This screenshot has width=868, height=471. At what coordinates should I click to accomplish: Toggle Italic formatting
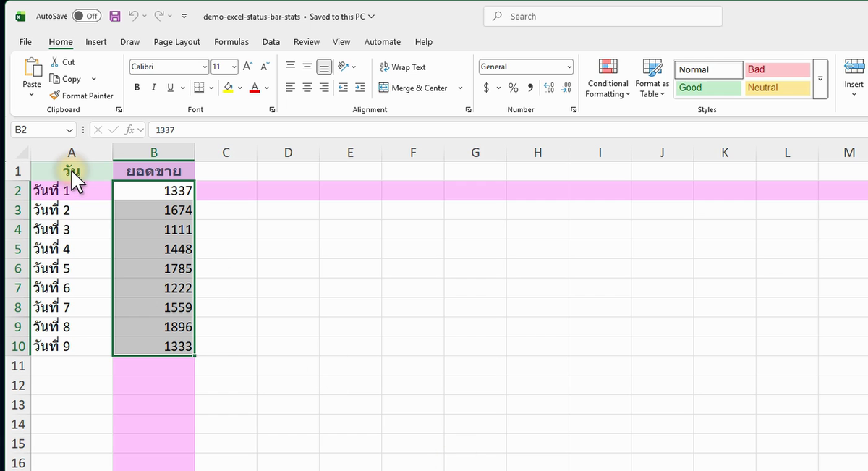[x=153, y=88]
